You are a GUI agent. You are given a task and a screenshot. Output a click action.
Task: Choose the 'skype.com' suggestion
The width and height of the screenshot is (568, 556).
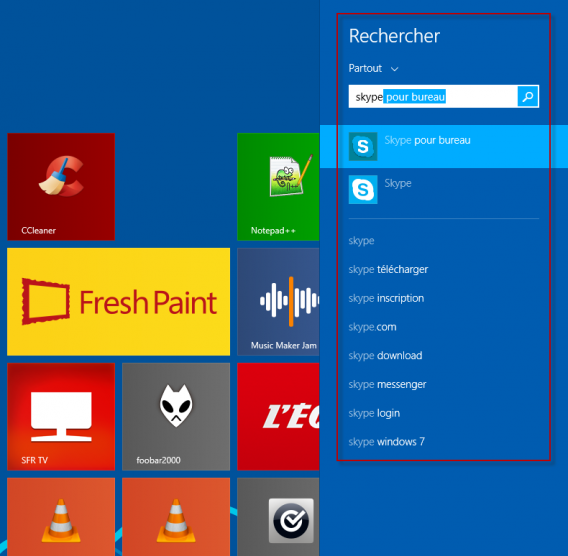[x=372, y=327]
